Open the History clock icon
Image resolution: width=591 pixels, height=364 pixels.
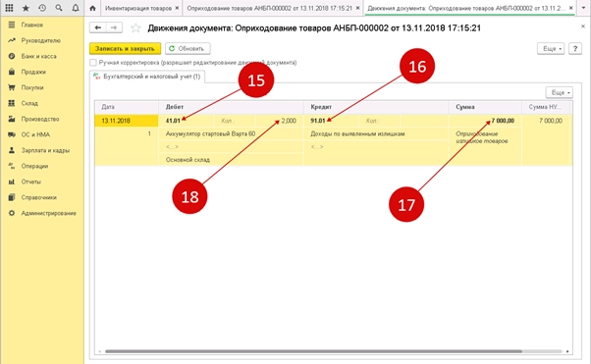click(x=42, y=8)
